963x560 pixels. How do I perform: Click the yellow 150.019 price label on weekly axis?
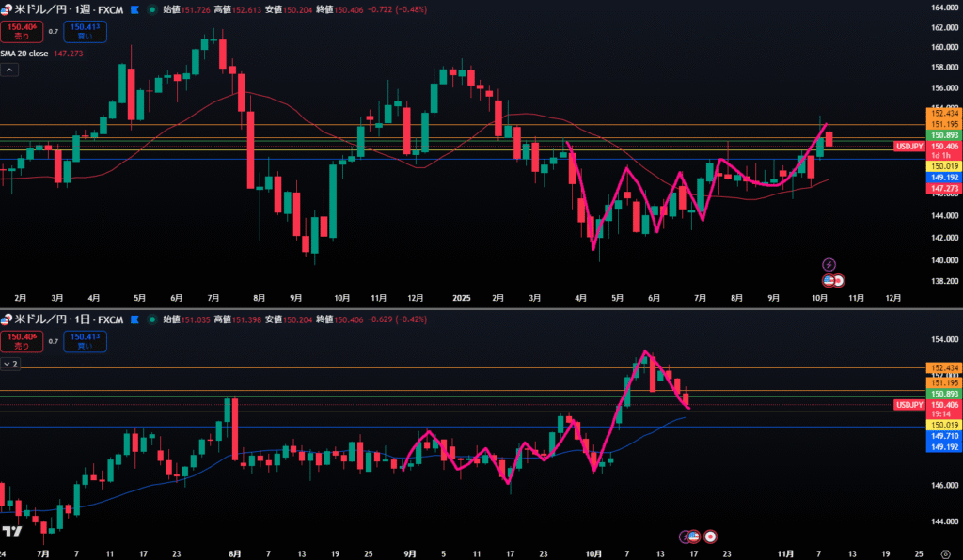pos(943,165)
